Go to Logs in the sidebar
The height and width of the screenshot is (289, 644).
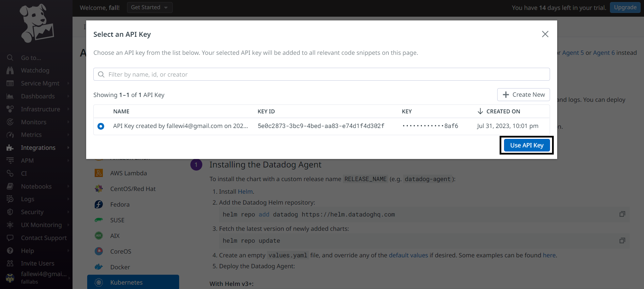coord(28,199)
